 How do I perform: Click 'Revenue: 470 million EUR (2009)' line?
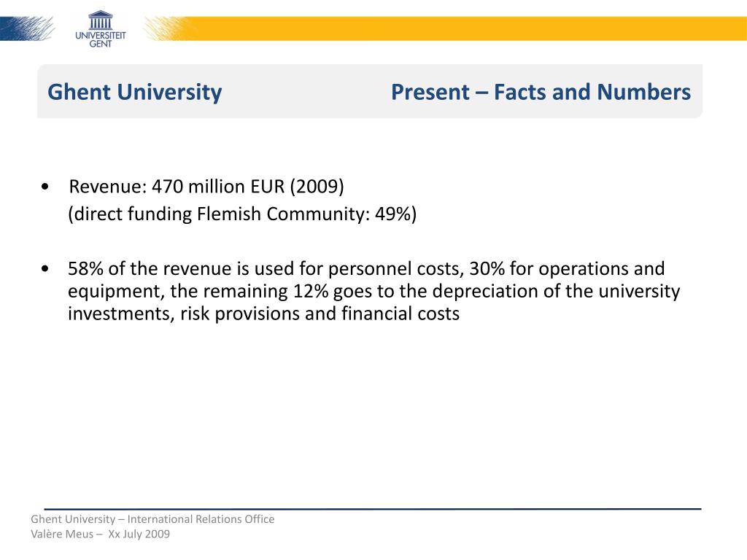[x=206, y=186]
